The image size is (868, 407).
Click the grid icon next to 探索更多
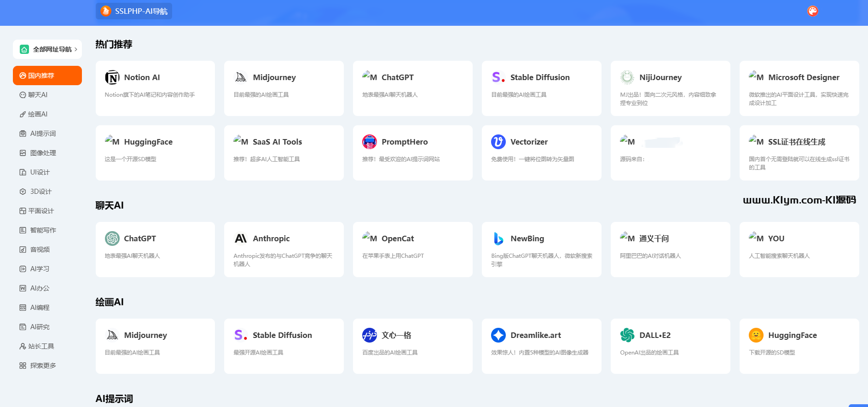pyautogui.click(x=23, y=366)
